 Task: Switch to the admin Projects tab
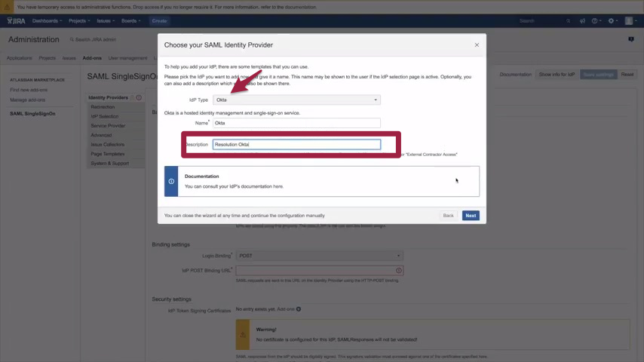(48, 58)
